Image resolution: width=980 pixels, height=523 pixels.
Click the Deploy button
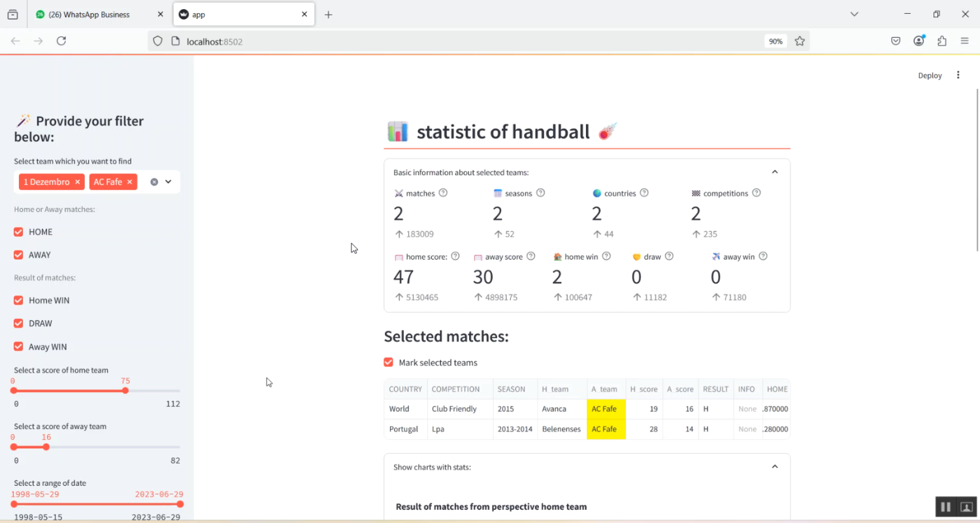click(930, 75)
